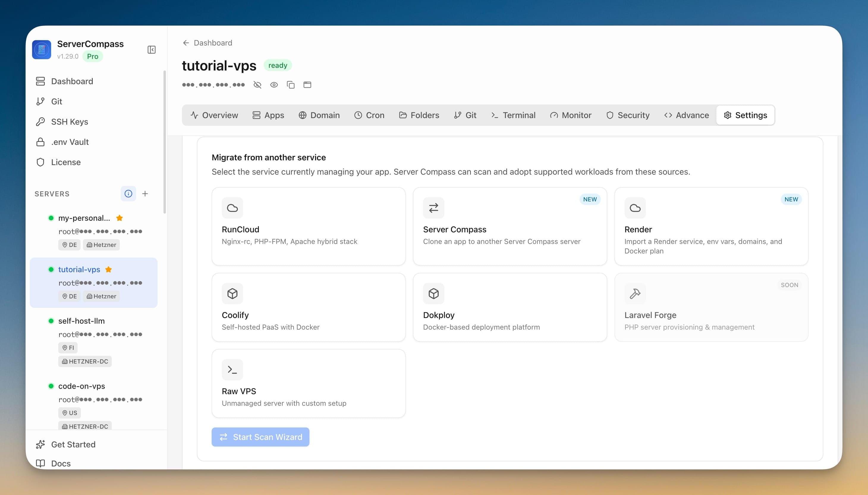Click the masked IP under tutorial-vps title
The width and height of the screenshot is (868, 495).
(213, 85)
